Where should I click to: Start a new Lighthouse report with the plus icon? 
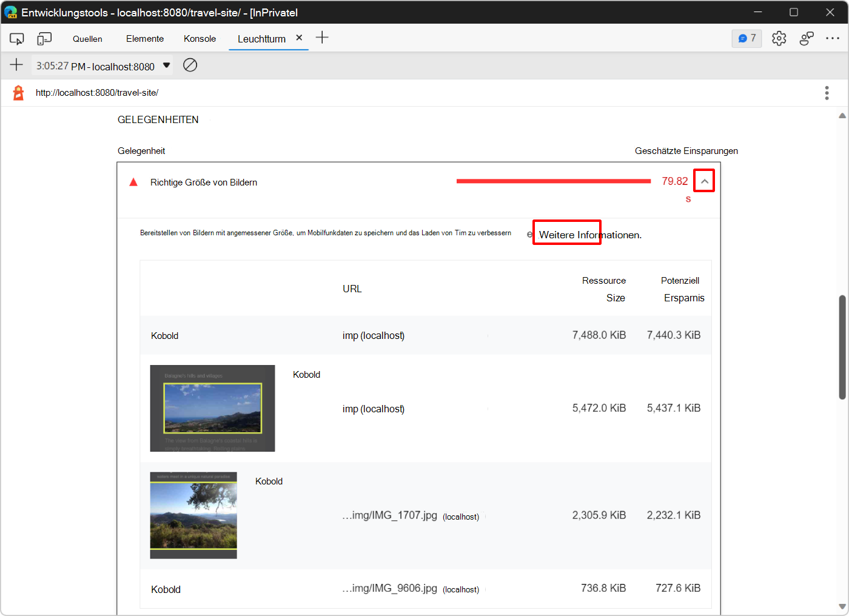[16, 65]
